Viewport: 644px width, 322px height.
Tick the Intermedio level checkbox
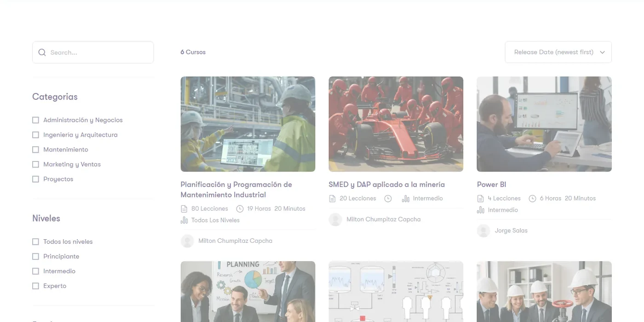[x=35, y=271]
